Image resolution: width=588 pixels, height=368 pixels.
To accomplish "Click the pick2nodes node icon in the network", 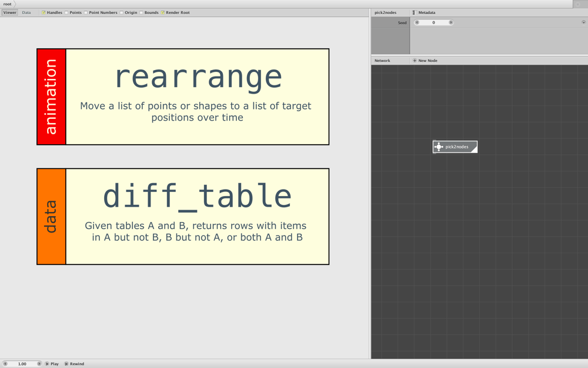I will pyautogui.click(x=439, y=147).
